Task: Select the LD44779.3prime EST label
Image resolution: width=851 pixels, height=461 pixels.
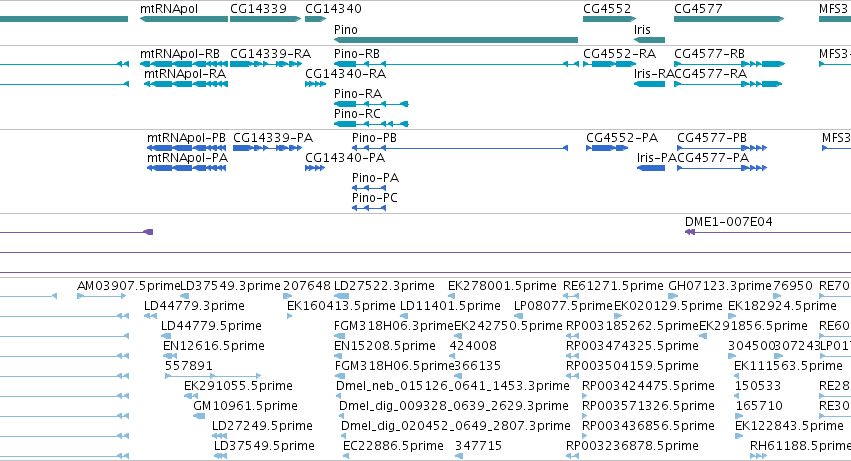Action: (x=194, y=306)
